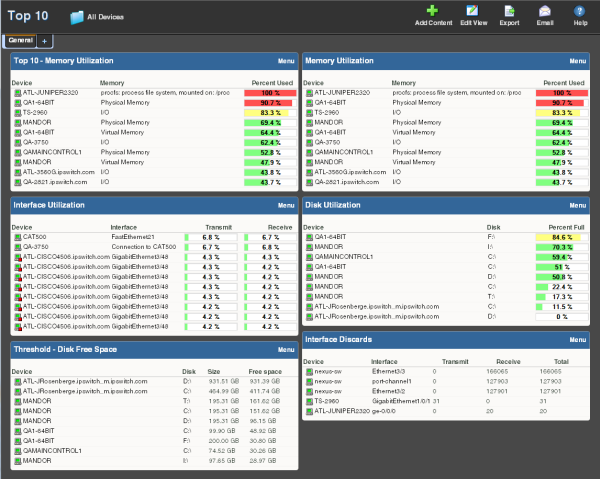The image size is (600, 479).
Task: Open the Help icon
Action: (x=579, y=11)
